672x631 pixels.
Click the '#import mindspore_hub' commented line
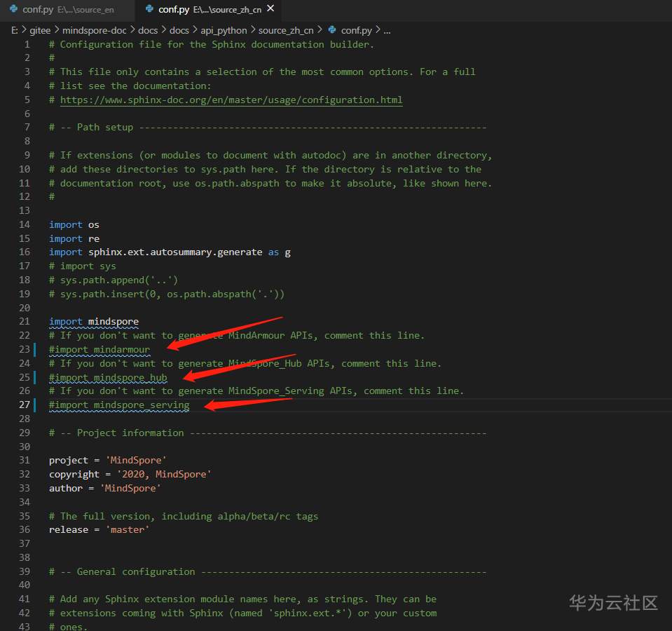point(108,378)
